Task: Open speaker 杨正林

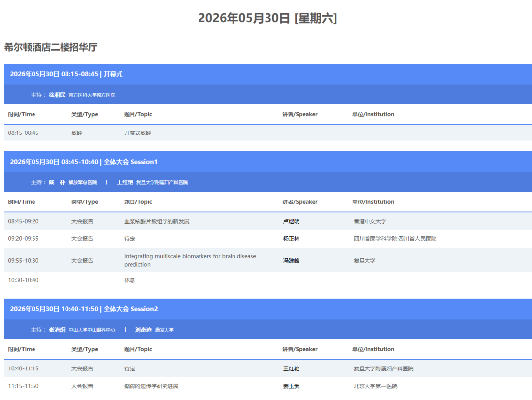Action: [291, 239]
